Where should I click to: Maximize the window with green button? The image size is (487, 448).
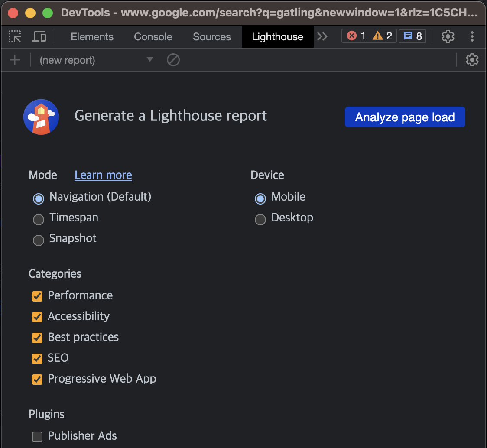tap(48, 13)
